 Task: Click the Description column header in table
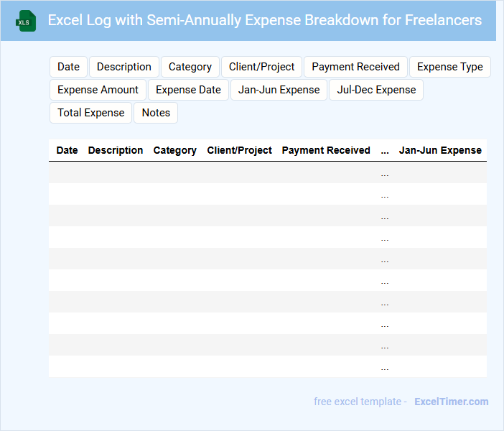pos(116,150)
